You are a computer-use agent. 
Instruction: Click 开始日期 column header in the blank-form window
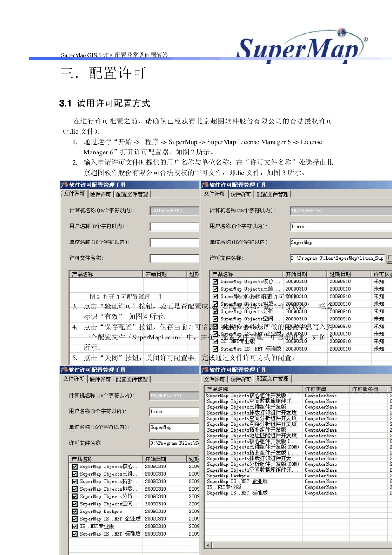coord(165,274)
